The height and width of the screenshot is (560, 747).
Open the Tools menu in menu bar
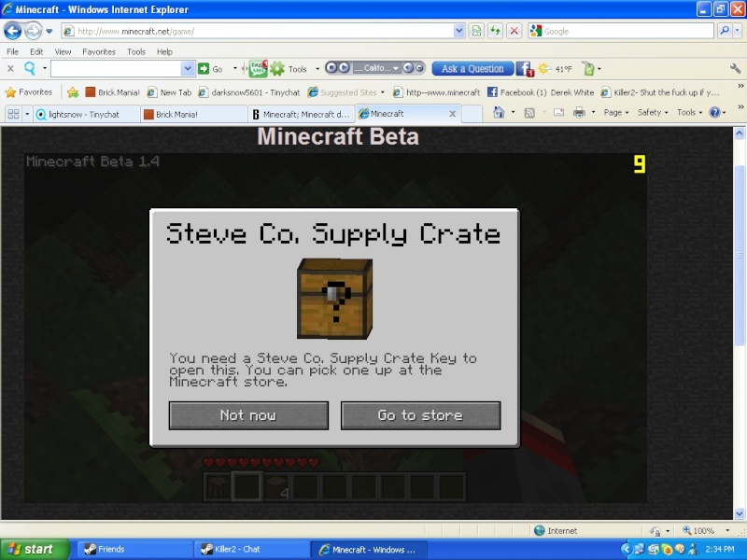tap(135, 51)
